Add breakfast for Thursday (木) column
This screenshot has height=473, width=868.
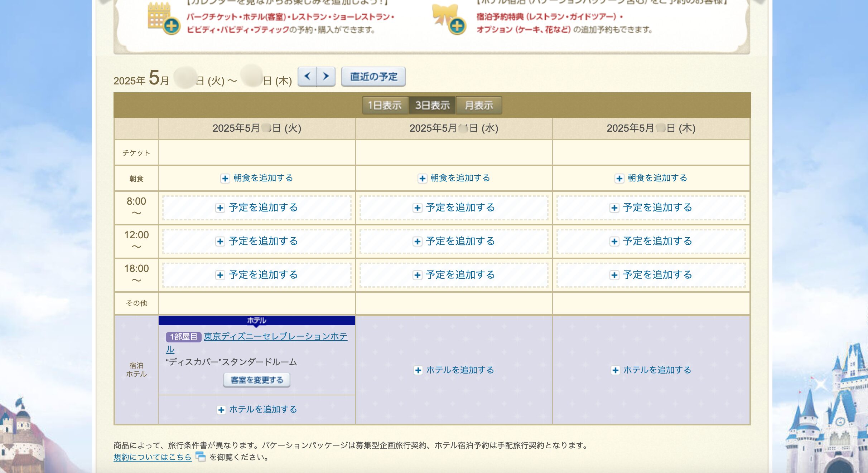(x=651, y=178)
